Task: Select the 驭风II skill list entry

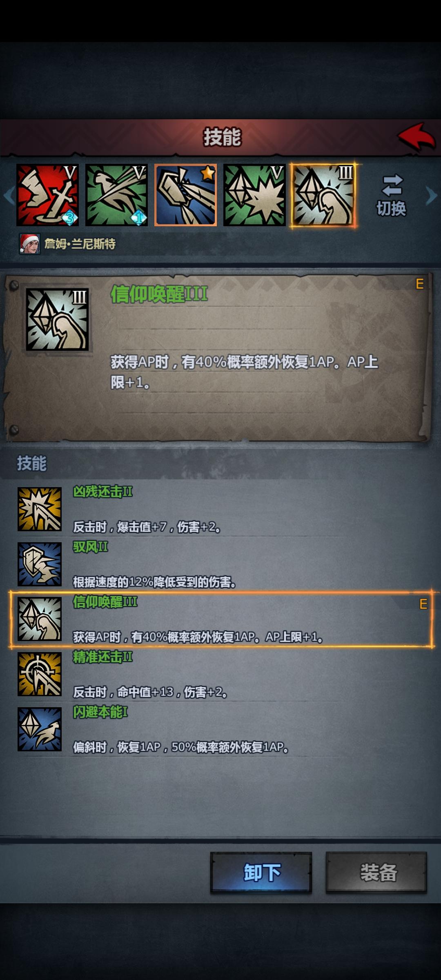Action: click(221, 564)
